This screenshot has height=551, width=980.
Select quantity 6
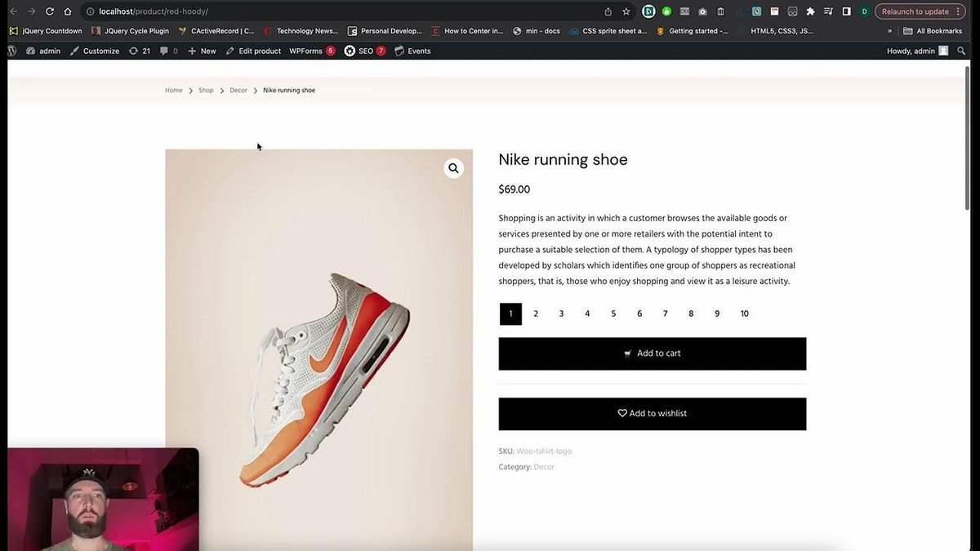tap(639, 313)
